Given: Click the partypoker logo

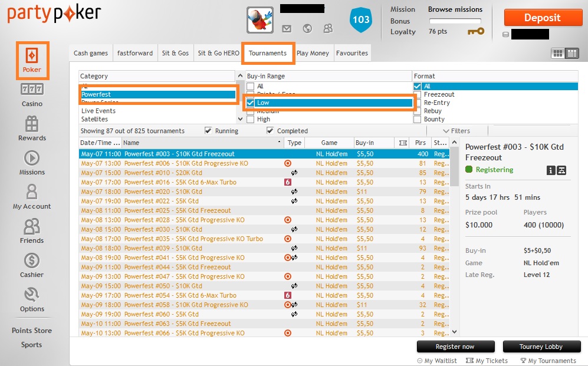Looking at the screenshot, I should pyautogui.click(x=54, y=14).
